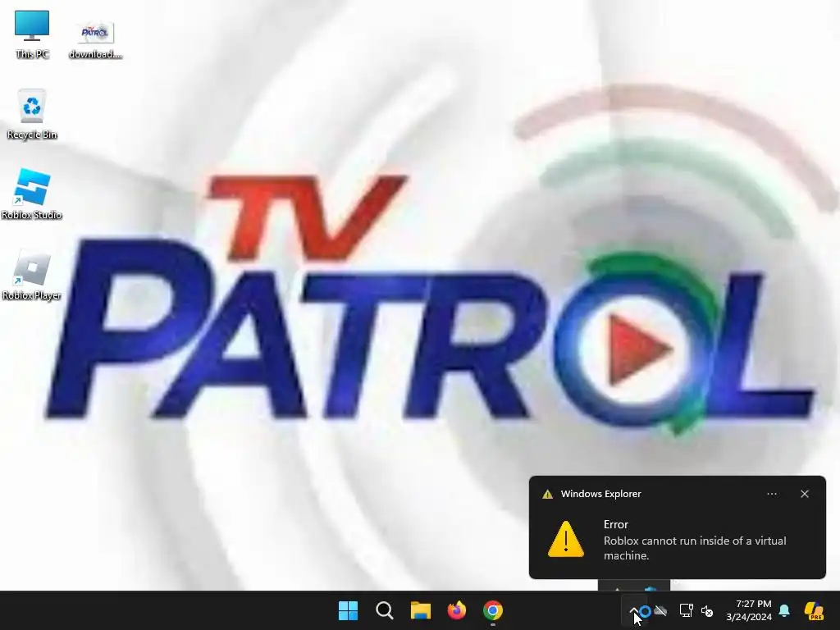Open the clock showing 7:27 PM
840x630 pixels.
[x=749, y=610]
